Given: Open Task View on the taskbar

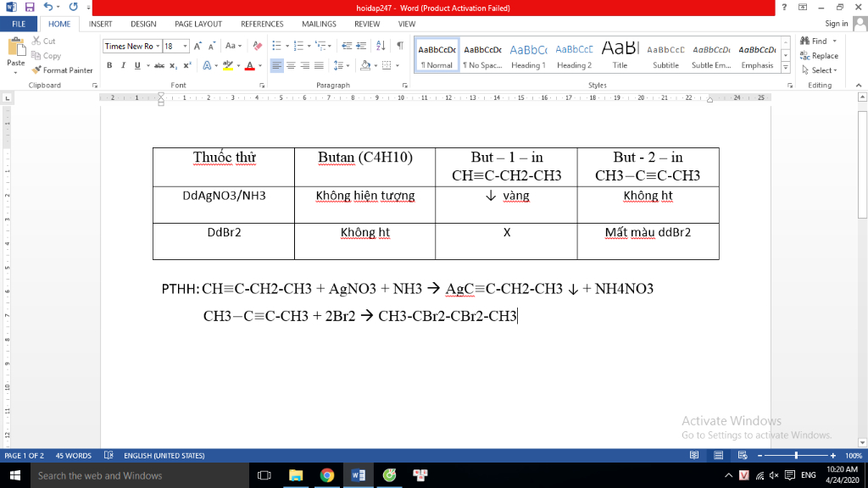Looking at the screenshot, I should [x=264, y=475].
